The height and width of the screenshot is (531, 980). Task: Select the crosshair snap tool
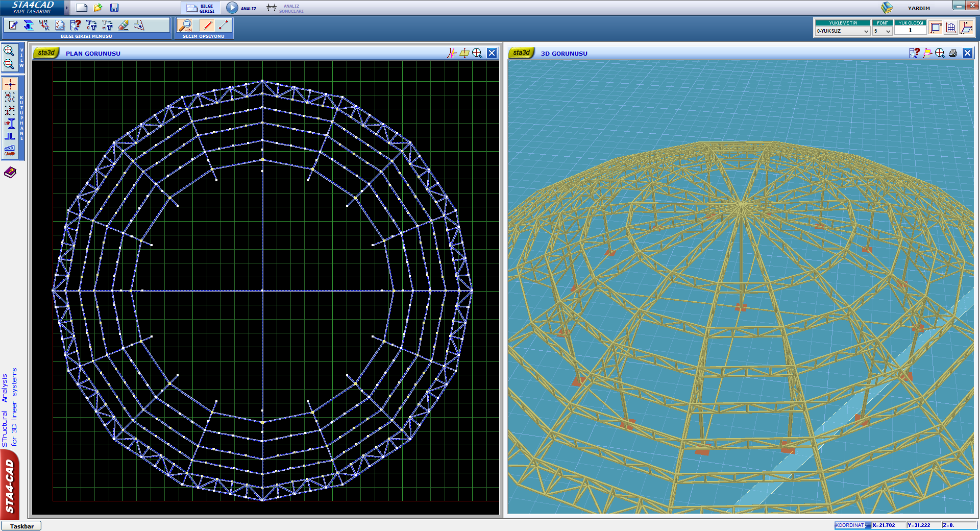tap(10, 84)
